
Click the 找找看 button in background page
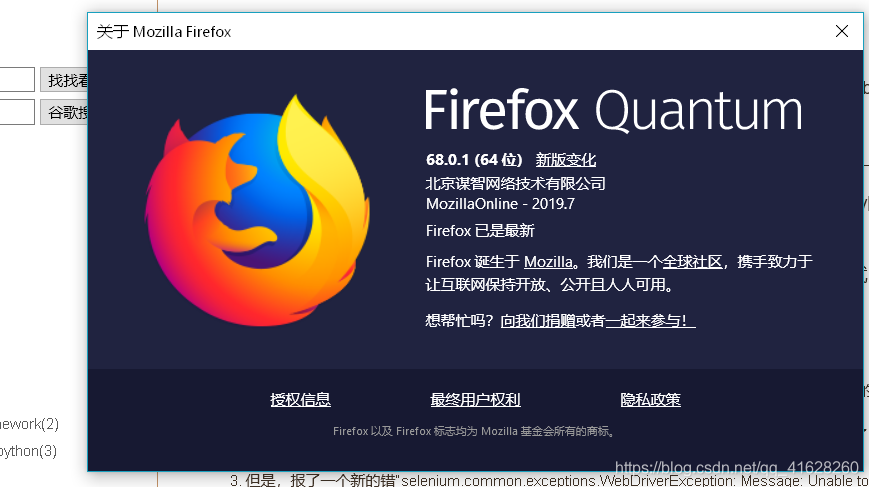[64, 80]
